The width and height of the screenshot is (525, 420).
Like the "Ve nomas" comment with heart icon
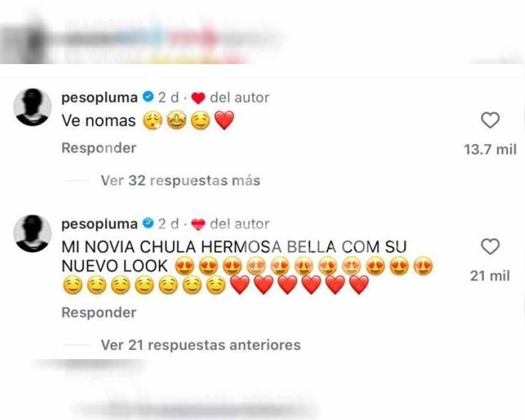(x=490, y=120)
